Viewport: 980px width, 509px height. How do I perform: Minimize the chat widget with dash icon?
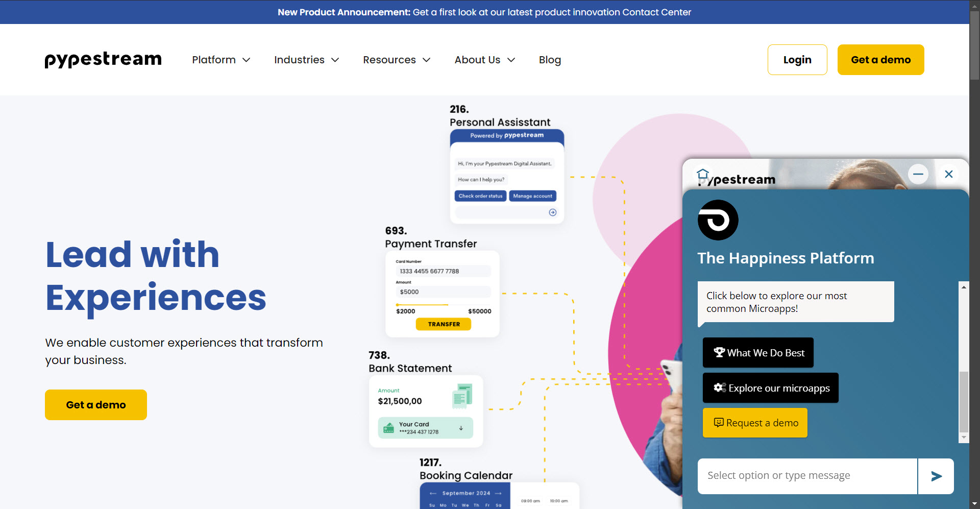pos(918,174)
